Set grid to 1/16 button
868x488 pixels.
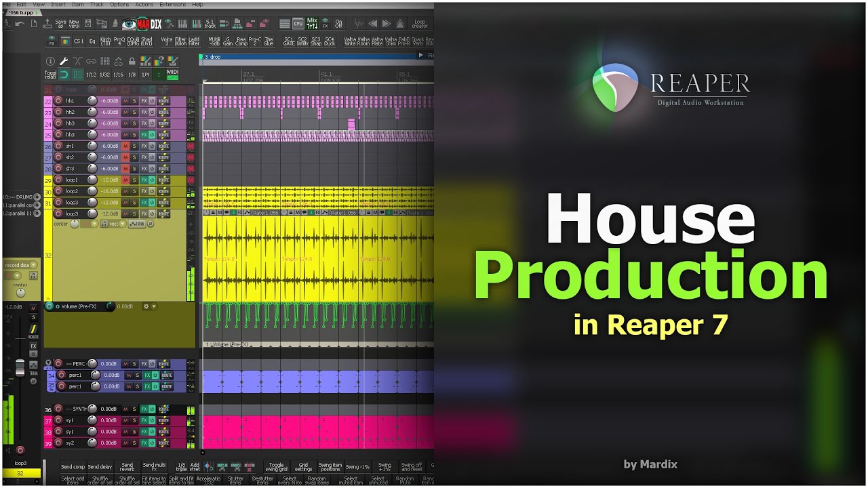[118, 75]
